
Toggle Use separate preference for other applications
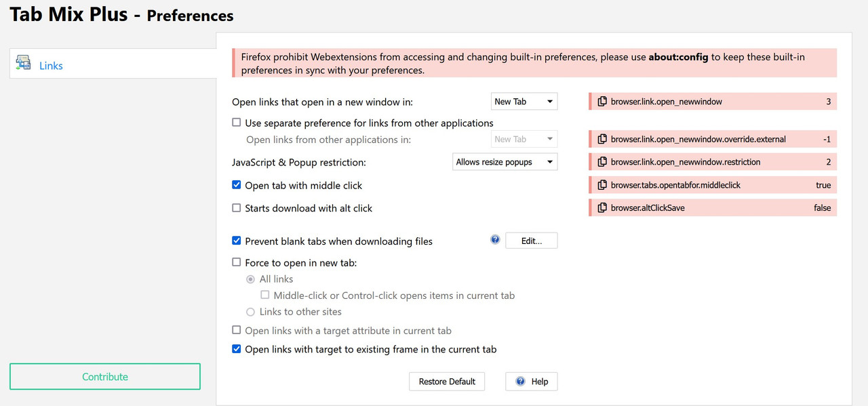(237, 123)
